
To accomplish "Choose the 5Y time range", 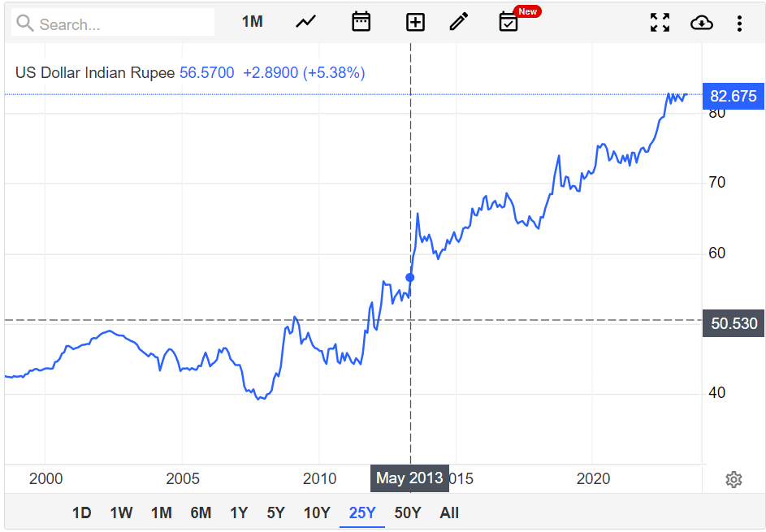I will [276, 513].
